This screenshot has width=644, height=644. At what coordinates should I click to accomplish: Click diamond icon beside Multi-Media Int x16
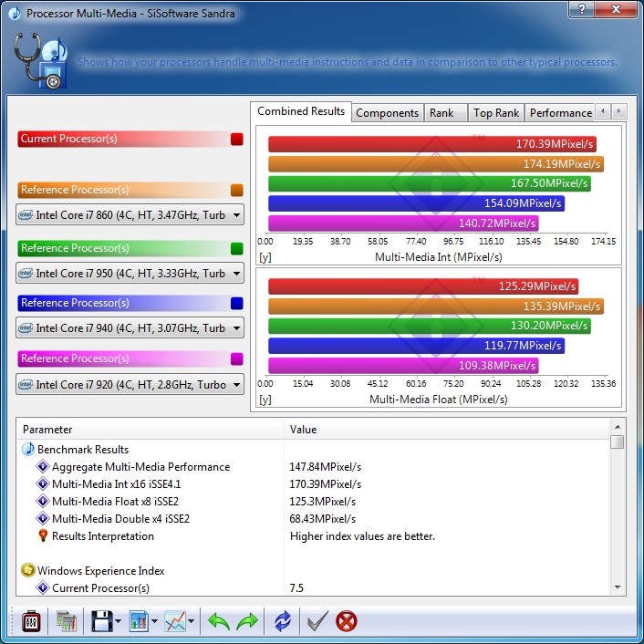pyautogui.click(x=43, y=483)
